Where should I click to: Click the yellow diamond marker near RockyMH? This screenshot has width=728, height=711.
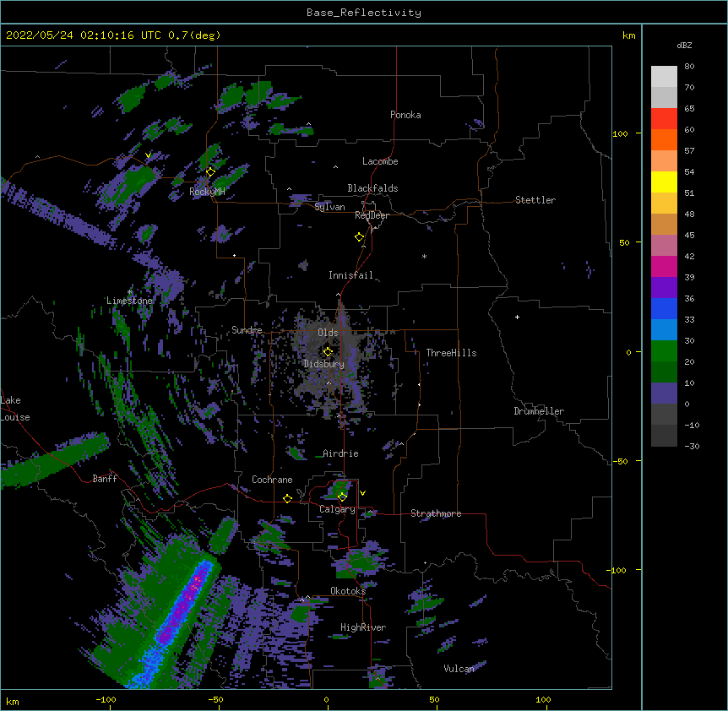[x=210, y=172]
